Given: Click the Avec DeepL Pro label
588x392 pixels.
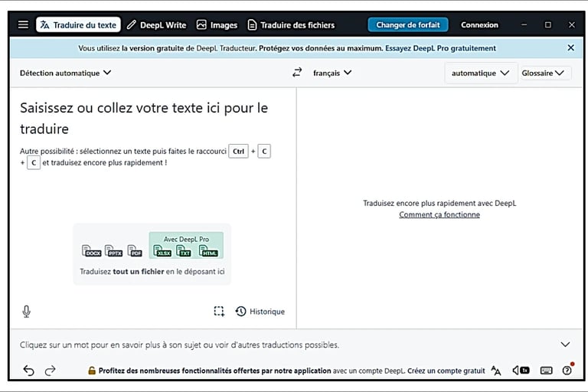Looking at the screenshot, I should coord(186,239).
